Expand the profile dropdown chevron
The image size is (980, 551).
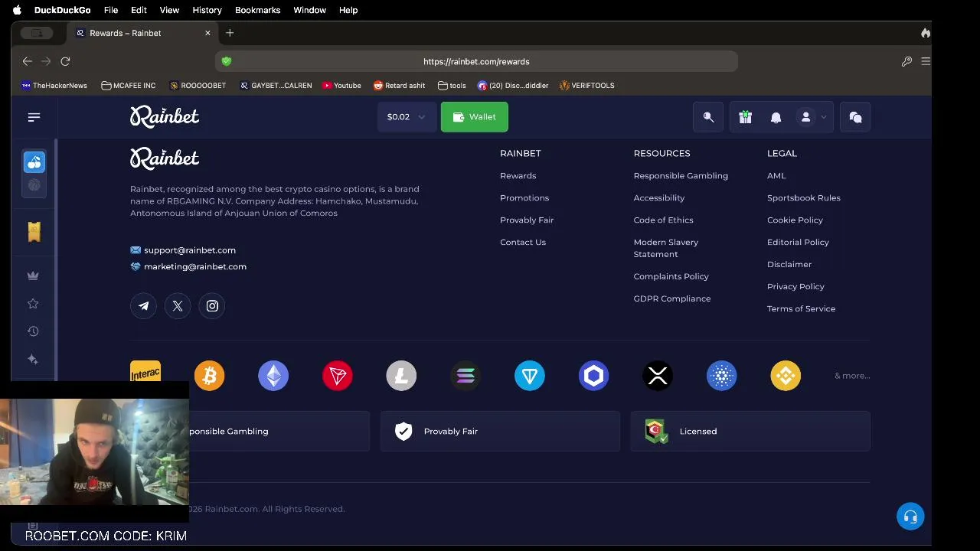coord(824,117)
